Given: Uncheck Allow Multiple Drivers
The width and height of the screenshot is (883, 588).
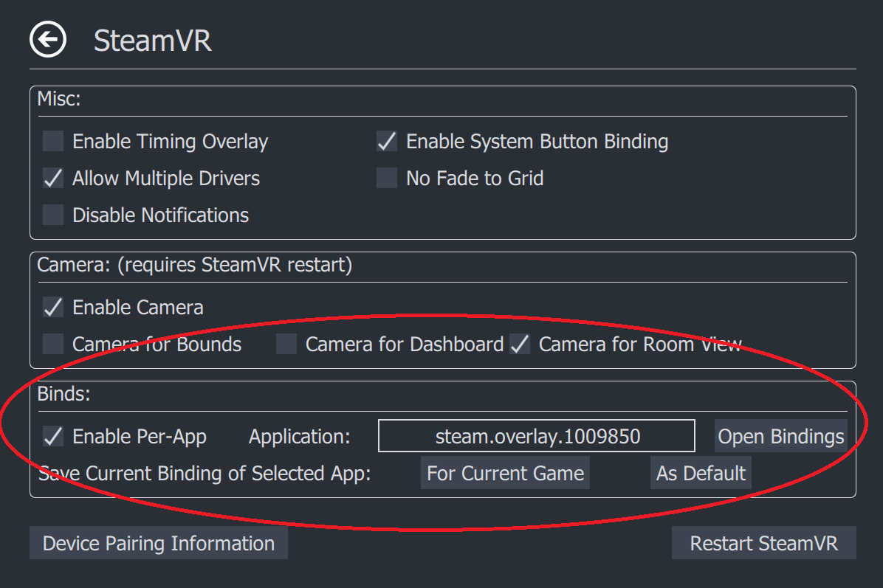Looking at the screenshot, I should [52, 178].
